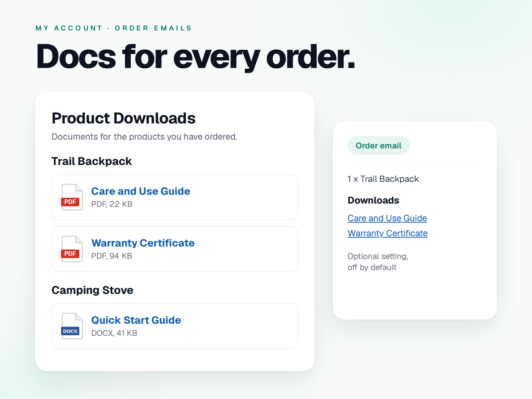Image resolution: width=532 pixels, height=399 pixels.
Task: Open Warranty Certificate link in order email
Action: (x=388, y=233)
